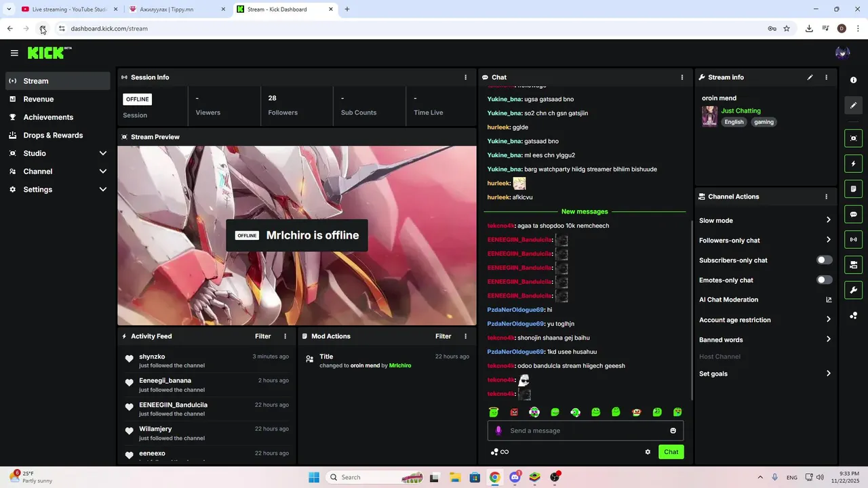The image size is (868, 488).
Task: Click the gaming tag in Stream info
Action: pos(764,122)
